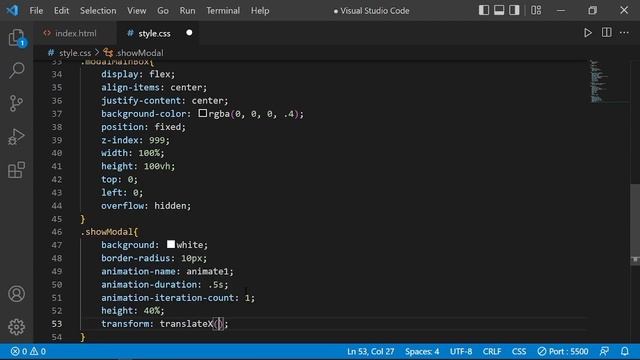Viewport: 640px width, 360px height.
Task: Run the file with play button
Action: (x=587, y=33)
